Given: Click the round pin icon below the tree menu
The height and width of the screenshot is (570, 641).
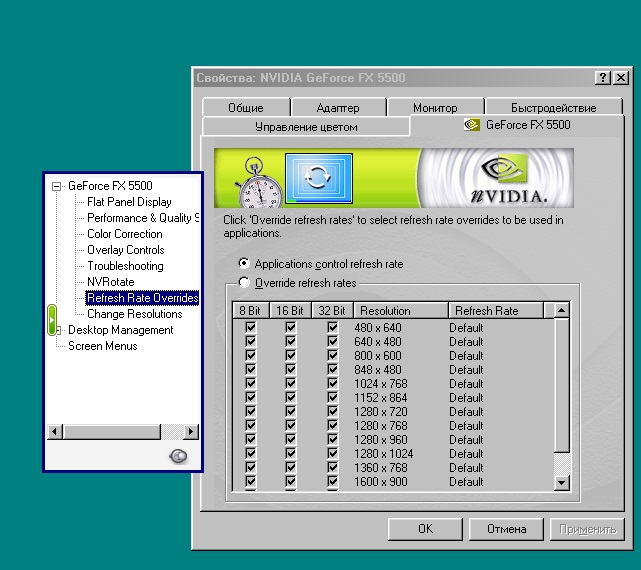Looking at the screenshot, I should click(x=178, y=456).
